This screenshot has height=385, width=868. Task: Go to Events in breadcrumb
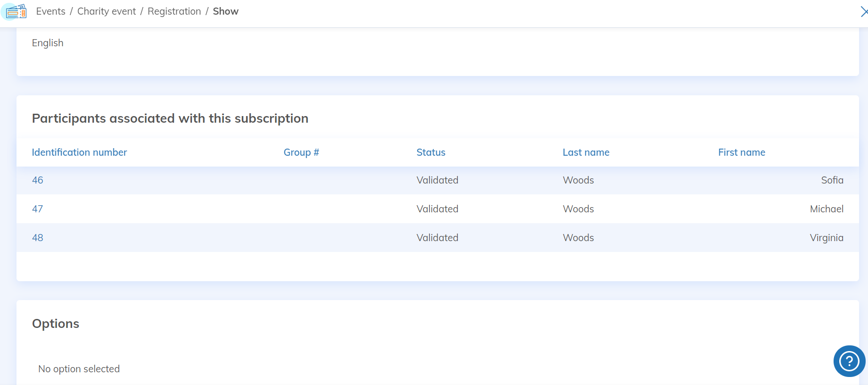pos(50,11)
